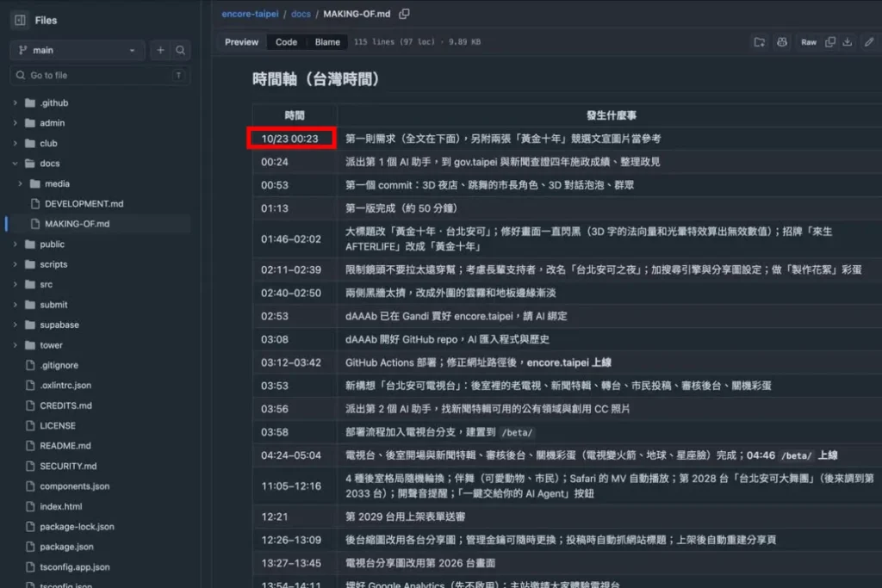The width and height of the screenshot is (882, 588).
Task: Go to docs breadcrumb link
Action: pos(301,14)
